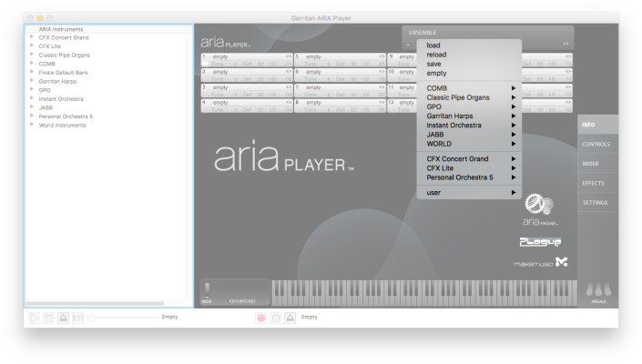The width and height of the screenshot is (642, 364).
Task: Choose load from ensemble menu
Action: pos(469,45)
